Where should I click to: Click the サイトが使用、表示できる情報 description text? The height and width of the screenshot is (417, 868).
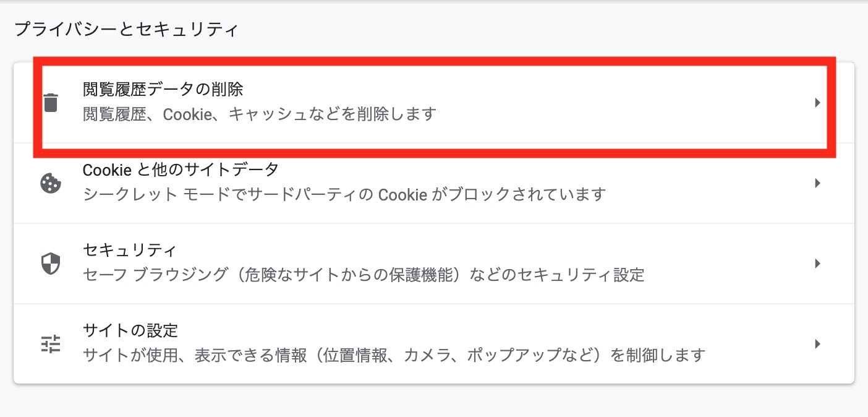click(394, 356)
